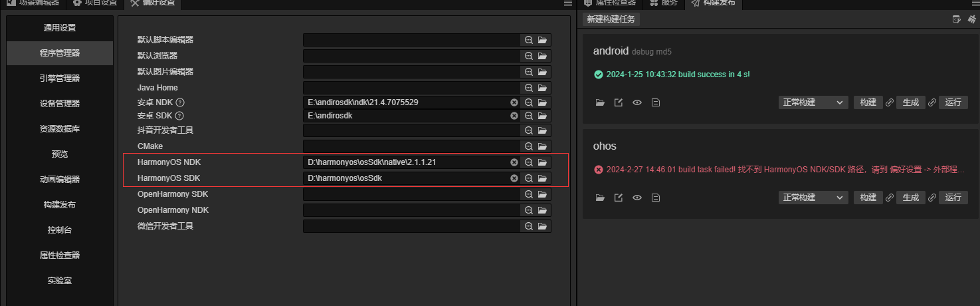Viewport: 980px width, 306px height.
Task: Click android 生成 button
Action: click(910, 102)
